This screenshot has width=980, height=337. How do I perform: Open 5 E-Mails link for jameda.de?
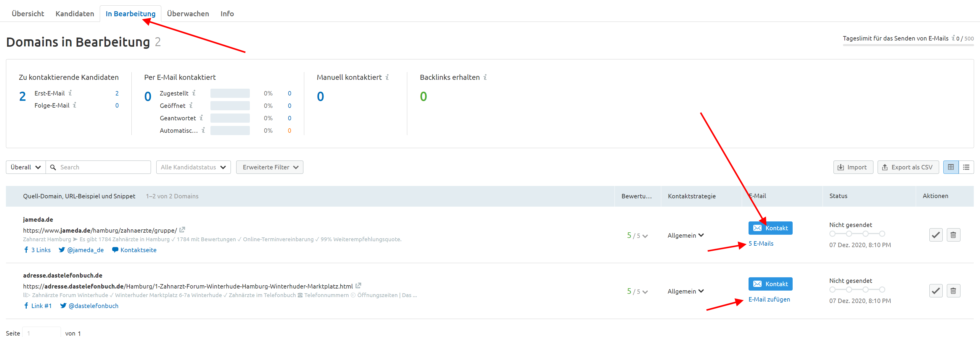[761, 244]
